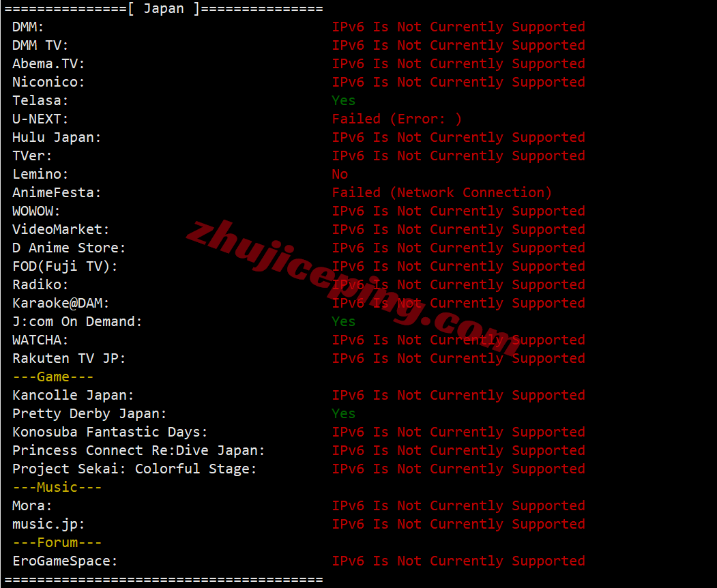Screen dimensions: 717x588
Task: Click the D Anime Store label
Action: 69,248
